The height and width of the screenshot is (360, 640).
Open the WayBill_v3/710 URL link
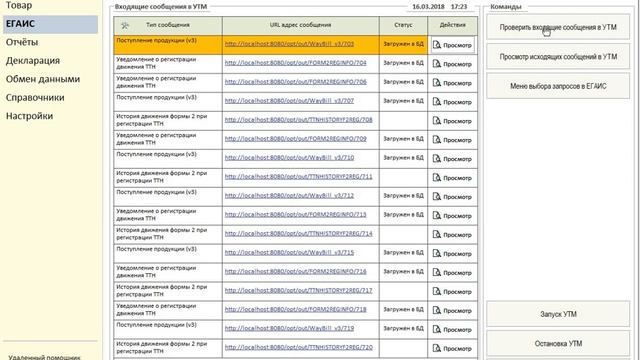pyautogui.click(x=289, y=158)
